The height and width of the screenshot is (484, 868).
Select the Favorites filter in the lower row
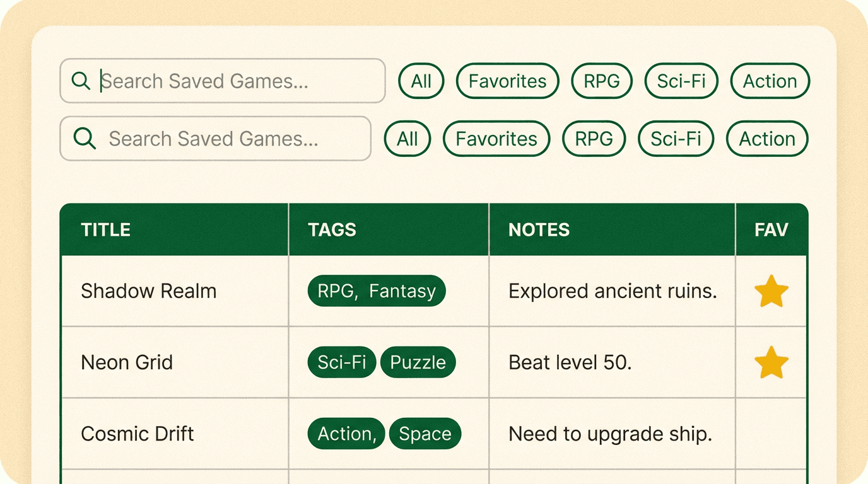point(496,139)
